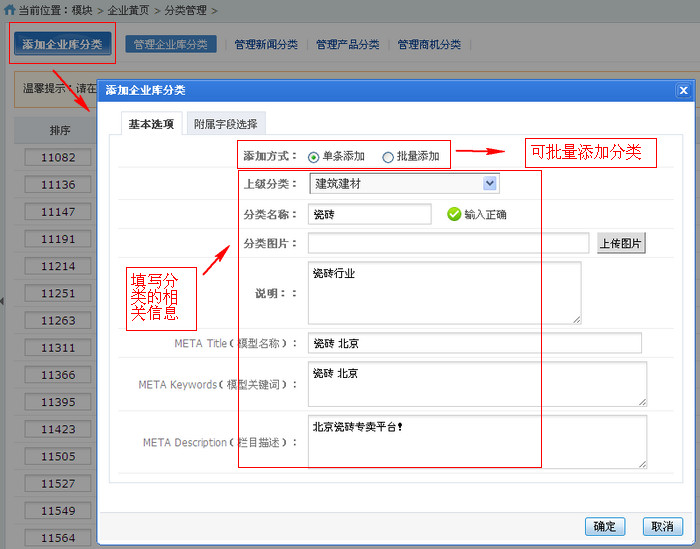Screen dimensions: 700x549
Task: Click the home icon in breadcrumb
Action: [9, 9]
